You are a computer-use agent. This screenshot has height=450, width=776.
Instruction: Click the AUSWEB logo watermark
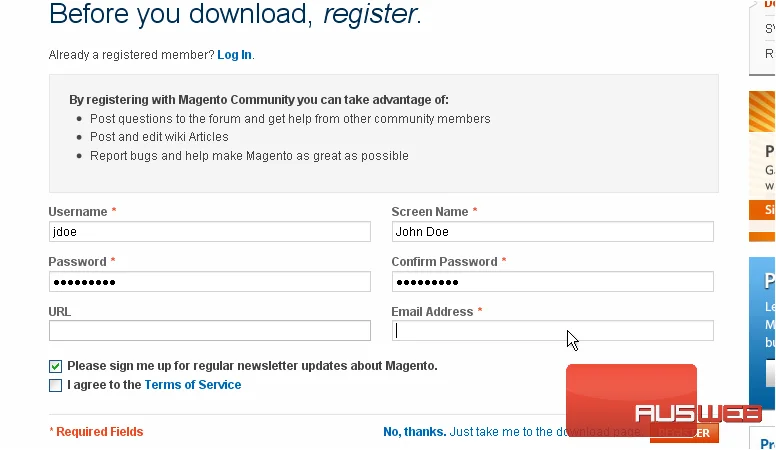[x=698, y=413]
